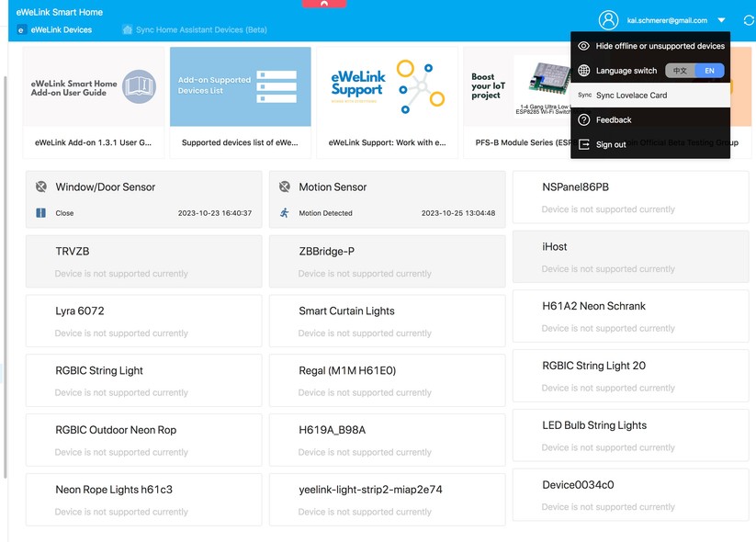Select the H619A_B98A device card

tap(387, 440)
